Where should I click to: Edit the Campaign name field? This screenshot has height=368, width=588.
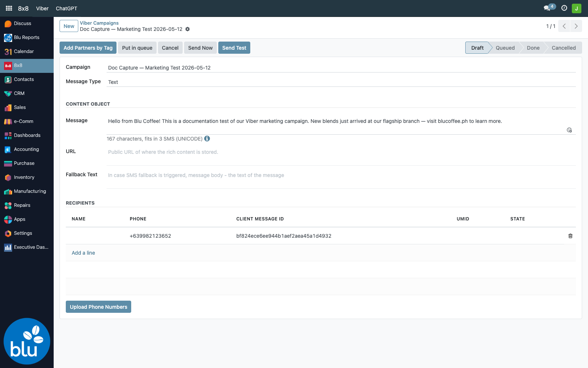click(341, 68)
